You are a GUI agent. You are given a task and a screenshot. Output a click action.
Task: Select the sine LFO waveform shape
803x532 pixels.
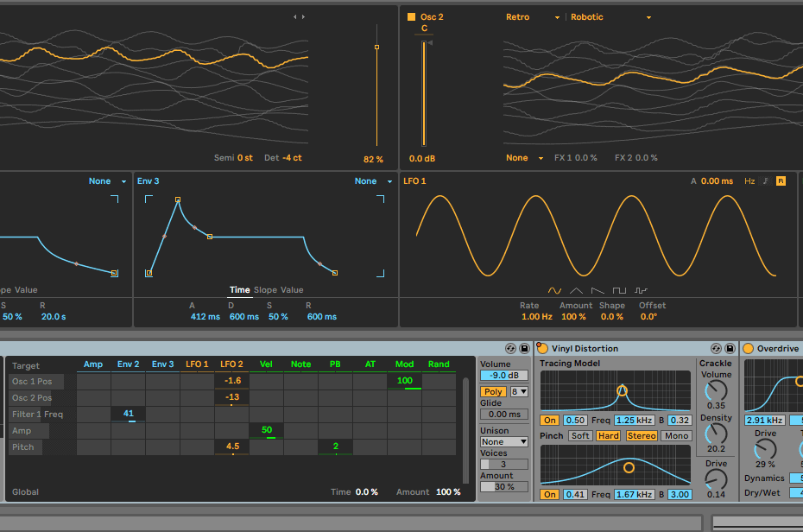[x=555, y=290]
